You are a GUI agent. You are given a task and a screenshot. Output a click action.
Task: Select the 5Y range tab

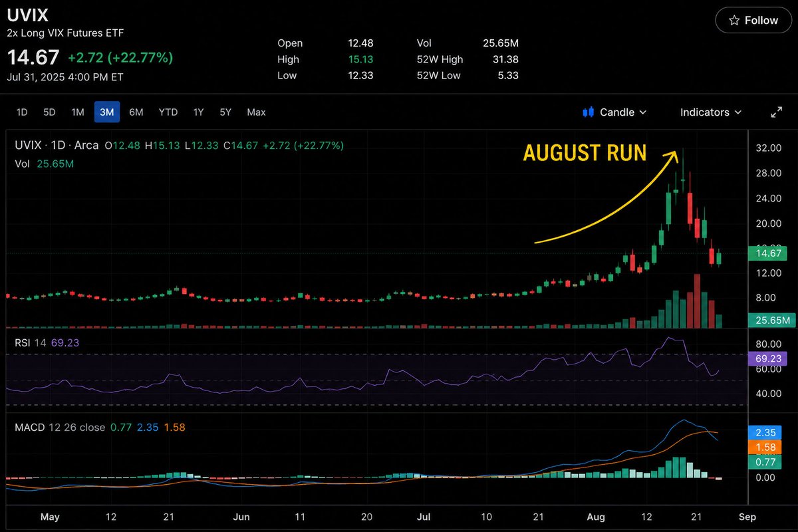[225, 112]
